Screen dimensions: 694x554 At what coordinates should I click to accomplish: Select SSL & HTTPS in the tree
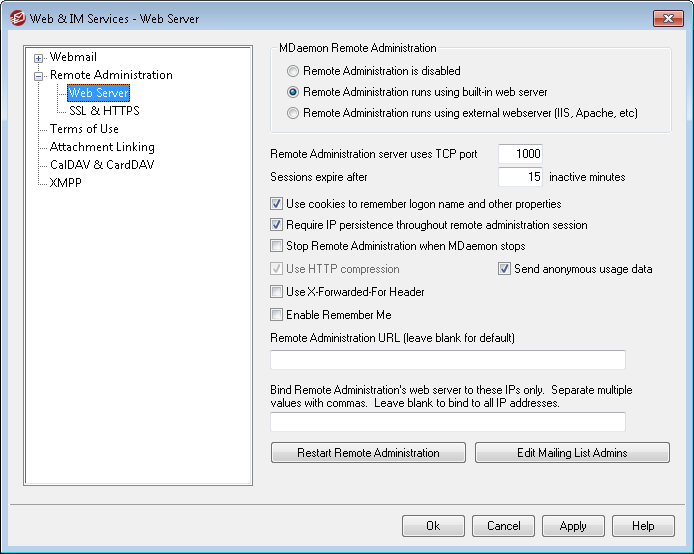point(104,111)
